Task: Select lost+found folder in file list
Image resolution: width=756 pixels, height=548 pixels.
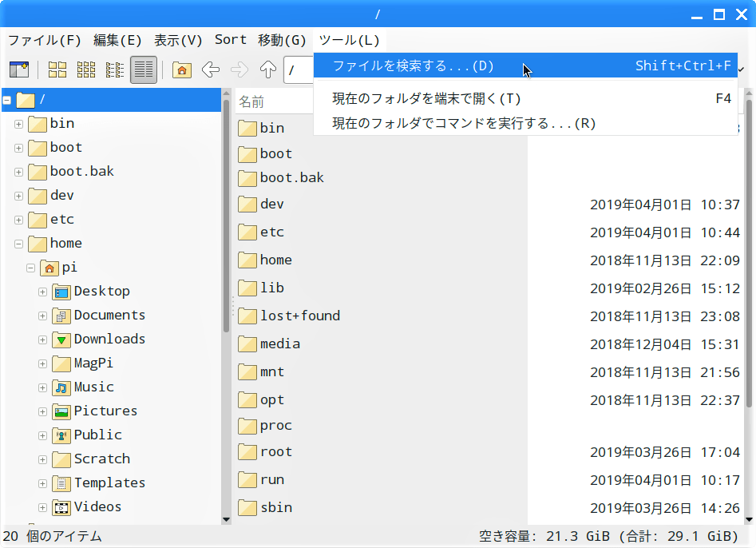Action: tap(289, 316)
